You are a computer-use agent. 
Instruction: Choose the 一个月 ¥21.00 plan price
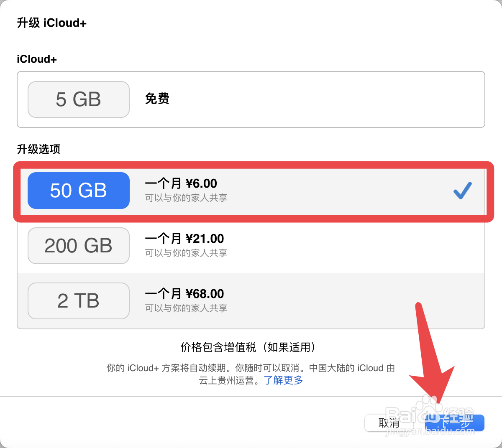184,239
